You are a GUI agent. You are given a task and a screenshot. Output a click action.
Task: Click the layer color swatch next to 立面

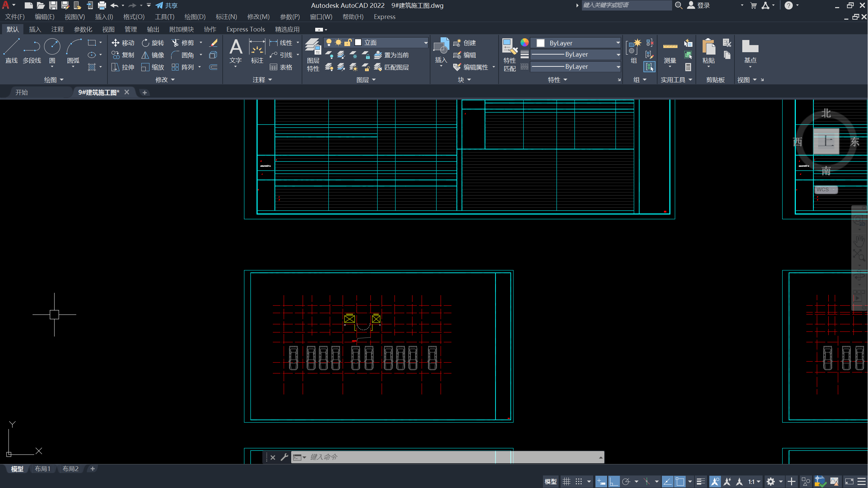(358, 42)
